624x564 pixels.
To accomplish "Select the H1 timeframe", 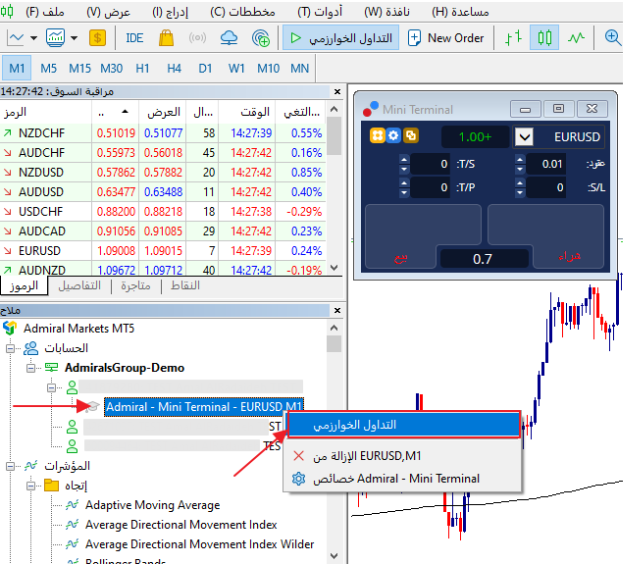I will [x=142, y=68].
